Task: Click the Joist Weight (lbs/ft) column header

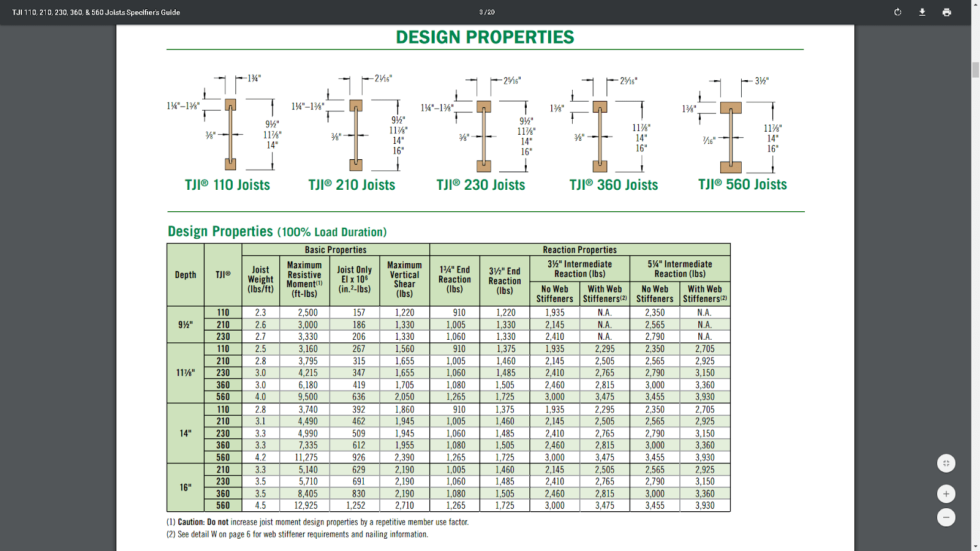Action: click(260, 279)
